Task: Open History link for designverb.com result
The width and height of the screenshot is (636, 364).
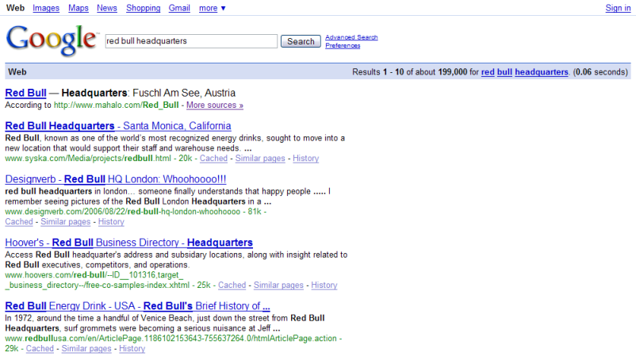Action: [111, 221]
